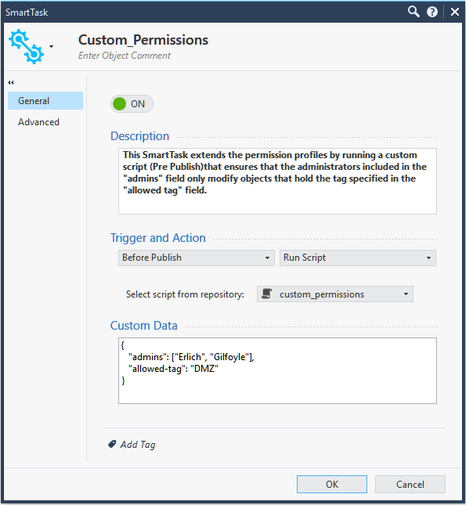Screen dimensions: 466x505
Task: Close the SmartTask dialog window
Action: pos(455,12)
